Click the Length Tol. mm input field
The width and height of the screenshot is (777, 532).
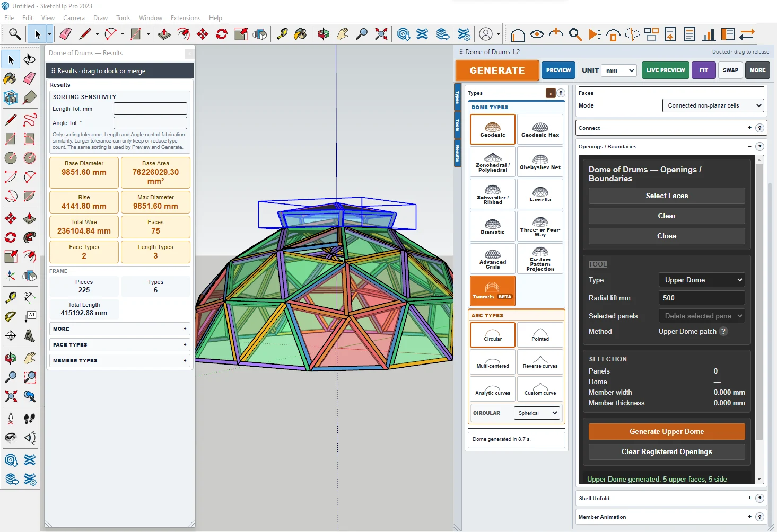(150, 109)
